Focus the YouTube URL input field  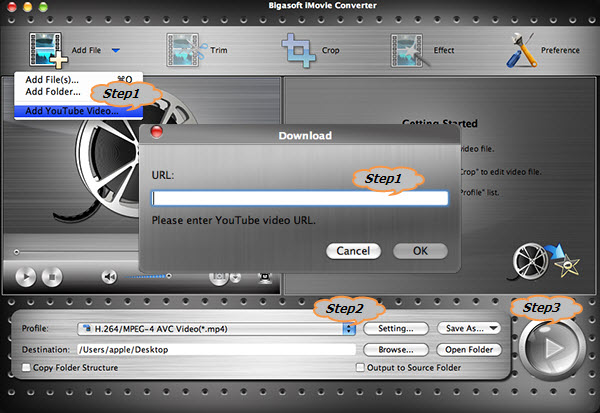coord(300,198)
